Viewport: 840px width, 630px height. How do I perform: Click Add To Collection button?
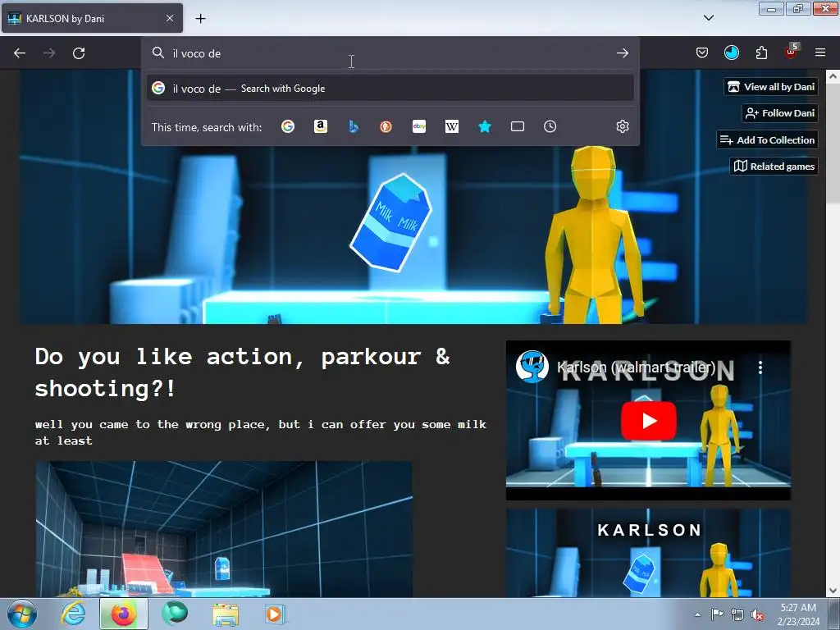(x=767, y=139)
